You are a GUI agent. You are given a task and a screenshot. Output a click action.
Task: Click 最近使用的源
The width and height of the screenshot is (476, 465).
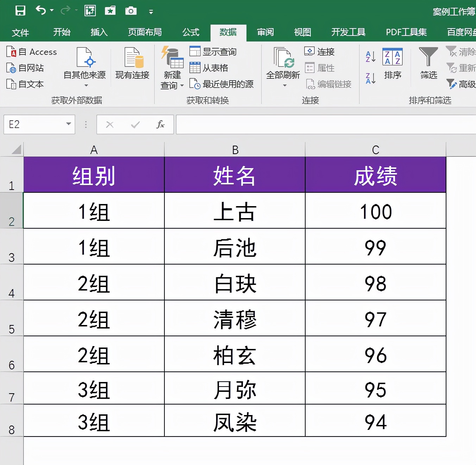coord(221,84)
